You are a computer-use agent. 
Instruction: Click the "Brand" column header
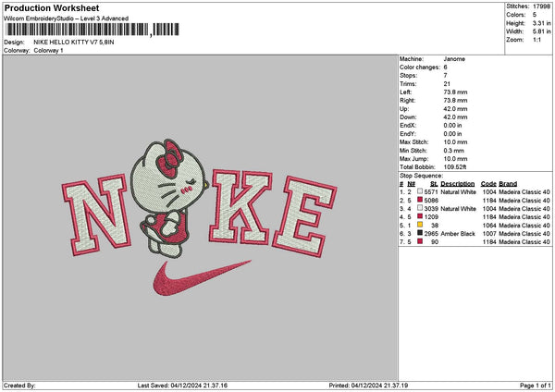click(508, 184)
